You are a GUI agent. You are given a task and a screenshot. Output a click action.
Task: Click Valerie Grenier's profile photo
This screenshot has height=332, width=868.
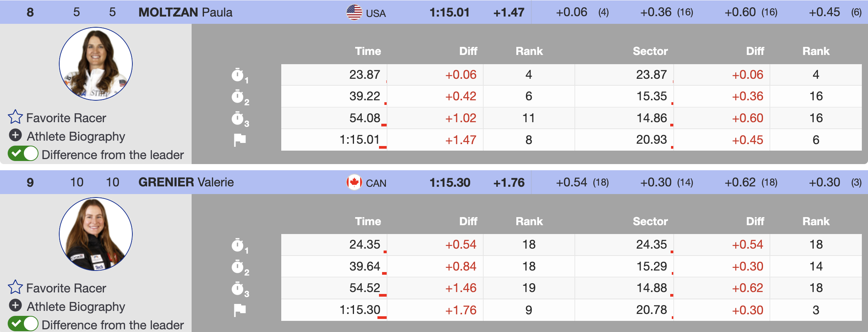96,234
